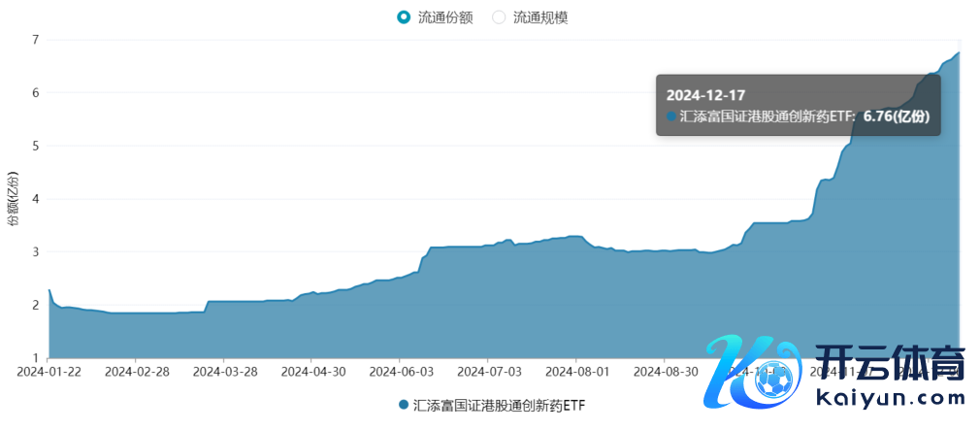Click the 2024-06-03 x-axis date label
Screen dimensions: 980x430
[400, 370]
